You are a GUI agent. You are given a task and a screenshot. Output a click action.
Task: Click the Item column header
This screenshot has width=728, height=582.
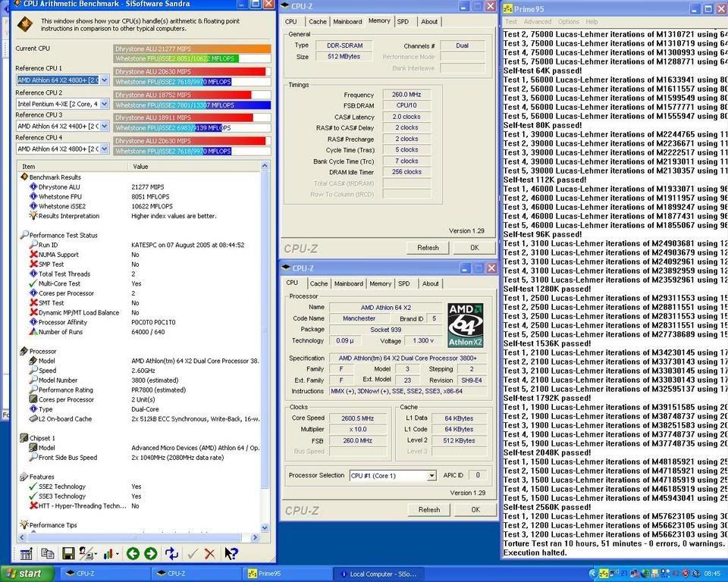click(73, 166)
